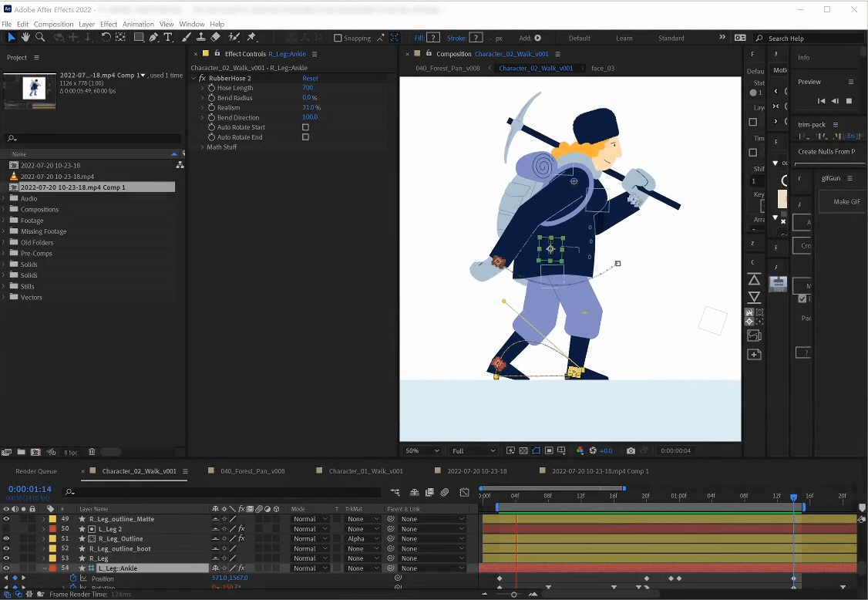Open the 50% magnification dropdown
Viewport: 868px width, 600px height.
click(422, 451)
